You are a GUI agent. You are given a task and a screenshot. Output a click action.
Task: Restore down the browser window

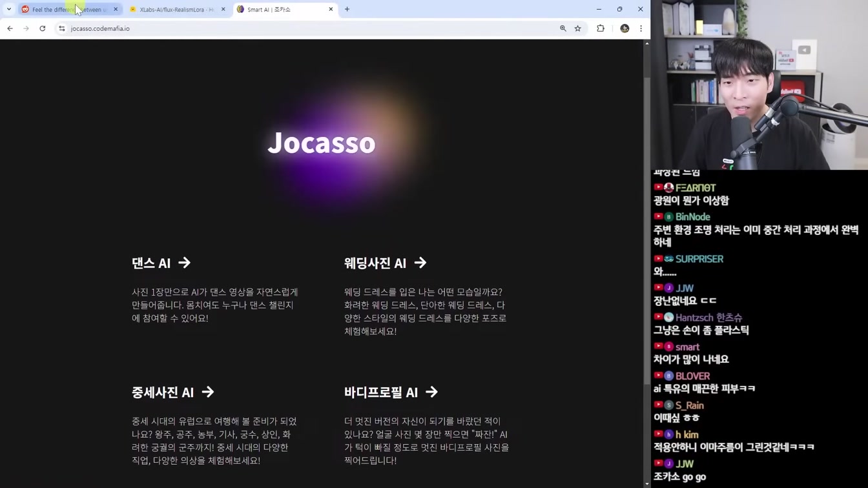619,10
